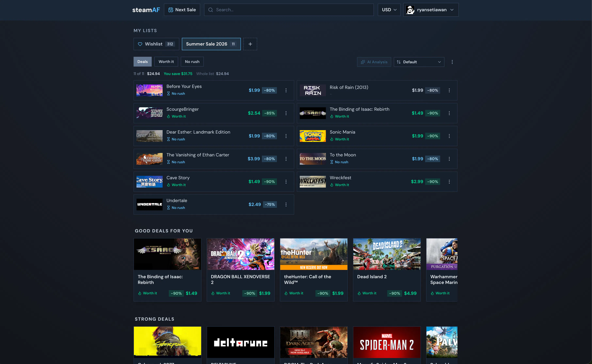This screenshot has width=592, height=364.
Task: Click the $4.99 price on Dead Island 2
Action: click(x=410, y=293)
